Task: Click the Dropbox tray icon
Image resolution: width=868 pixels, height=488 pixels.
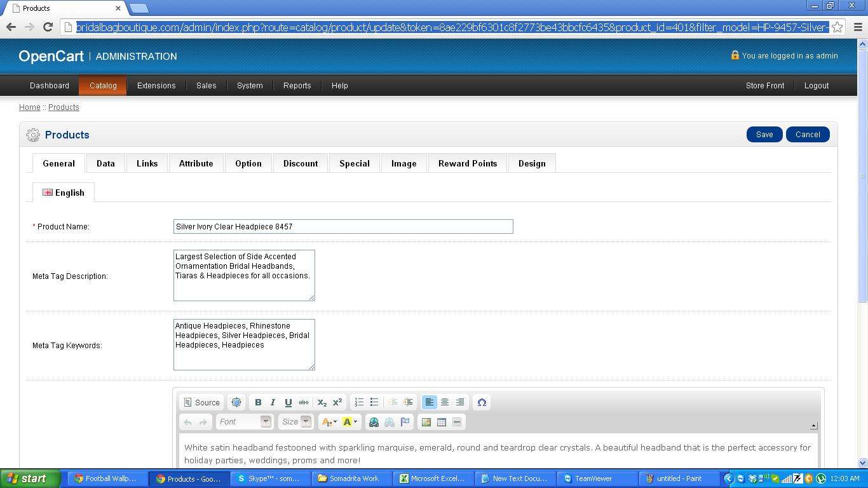Action: pos(752,478)
